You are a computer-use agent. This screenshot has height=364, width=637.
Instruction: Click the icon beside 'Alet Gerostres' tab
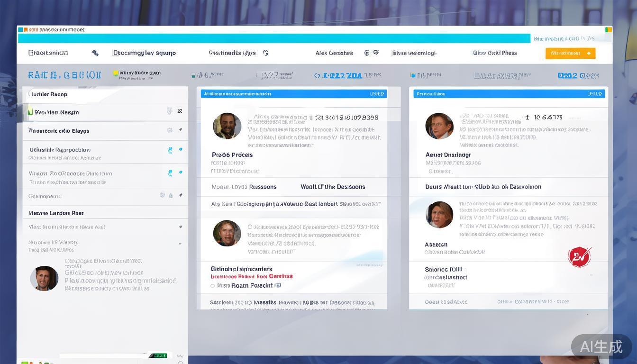366,53
